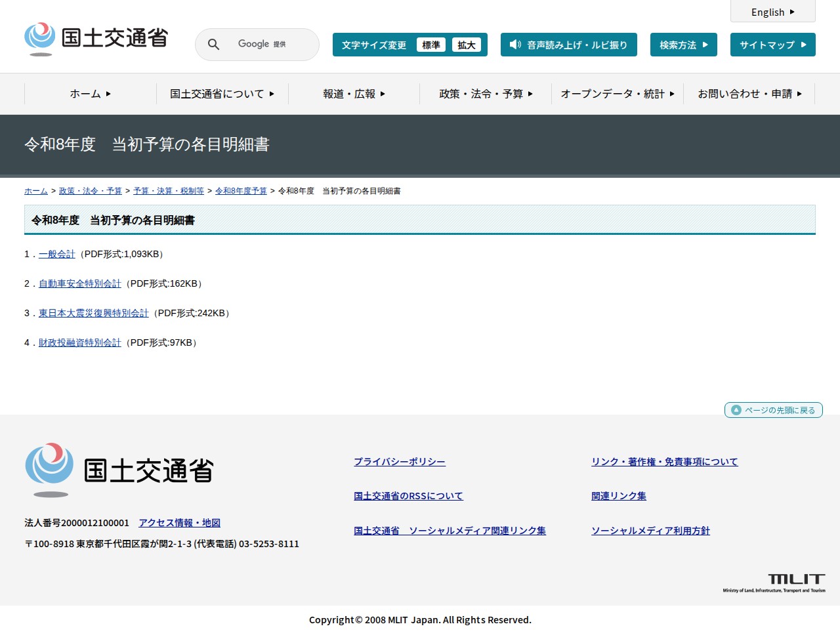This screenshot has width=840, height=639.
Task: Click the speaker icon for audio reading
Action: [515, 45]
